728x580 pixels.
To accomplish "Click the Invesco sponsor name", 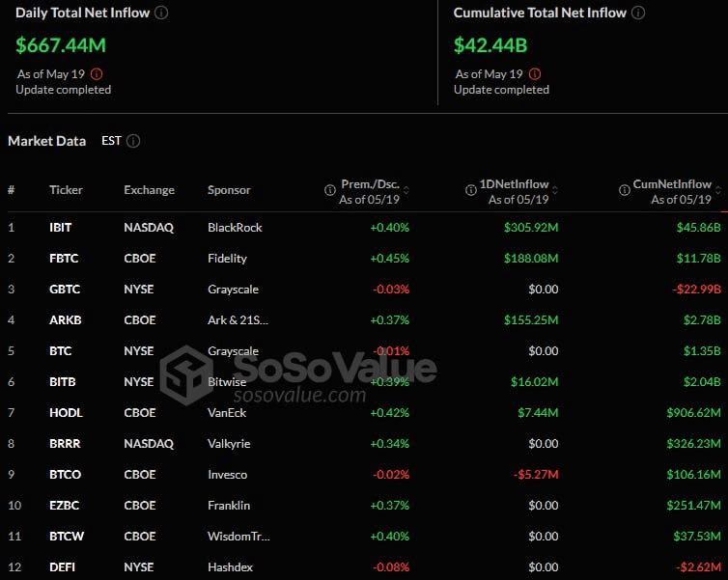I will tap(228, 474).
